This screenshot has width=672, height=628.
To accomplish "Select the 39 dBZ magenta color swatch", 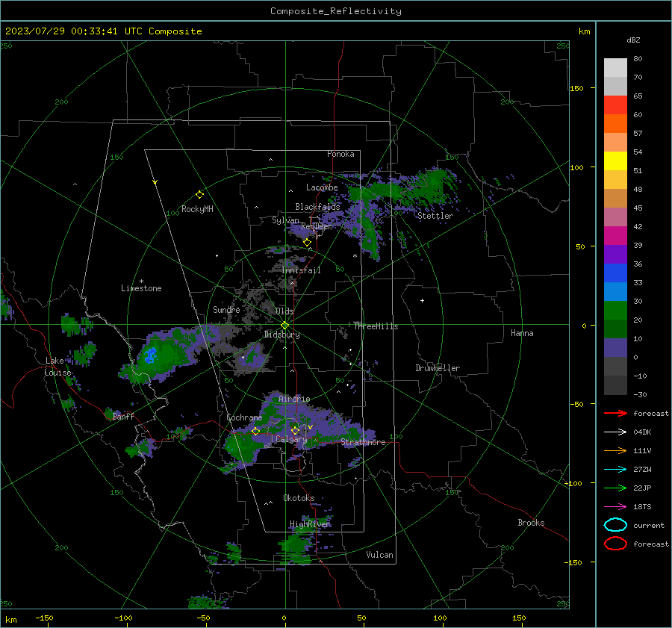I will pos(615,235).
